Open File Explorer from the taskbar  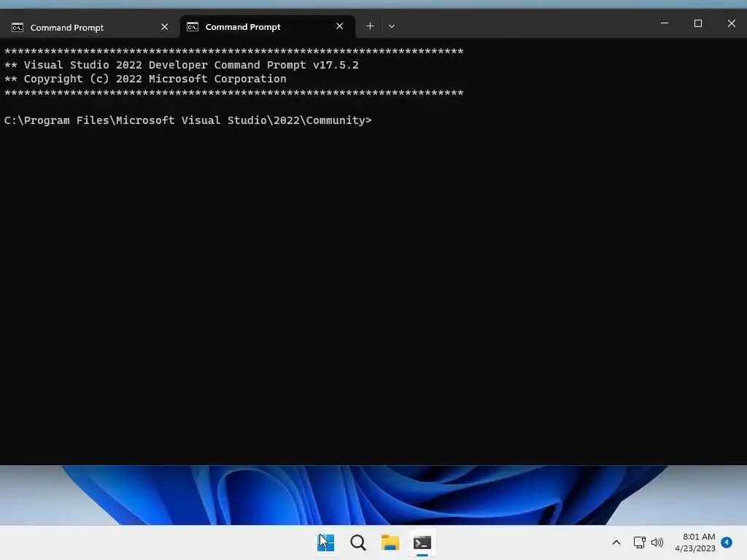point(390,542)
